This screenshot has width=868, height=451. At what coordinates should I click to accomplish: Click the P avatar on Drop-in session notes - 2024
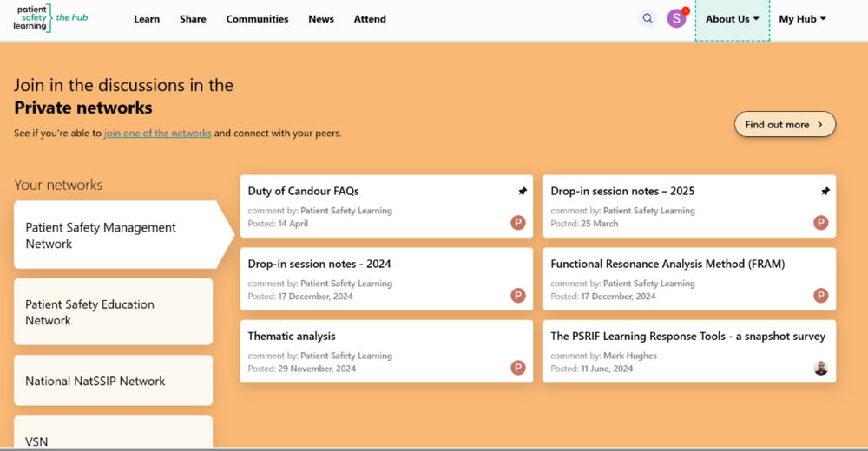[x=518, y=296]
